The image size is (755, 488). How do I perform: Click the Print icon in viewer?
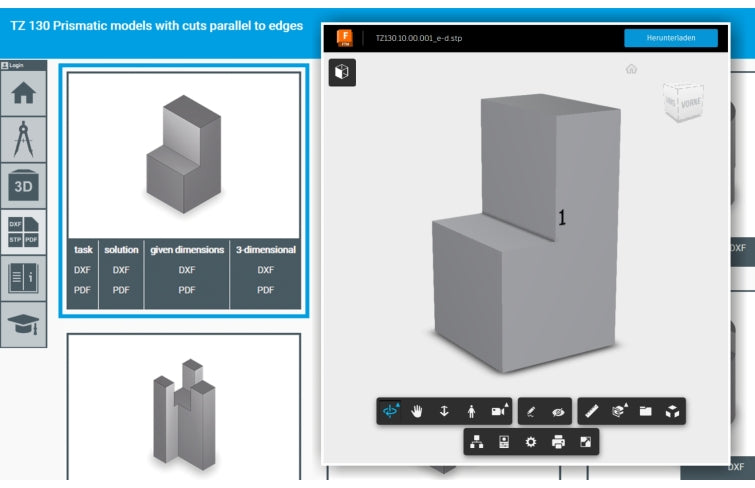click(558, 442)
